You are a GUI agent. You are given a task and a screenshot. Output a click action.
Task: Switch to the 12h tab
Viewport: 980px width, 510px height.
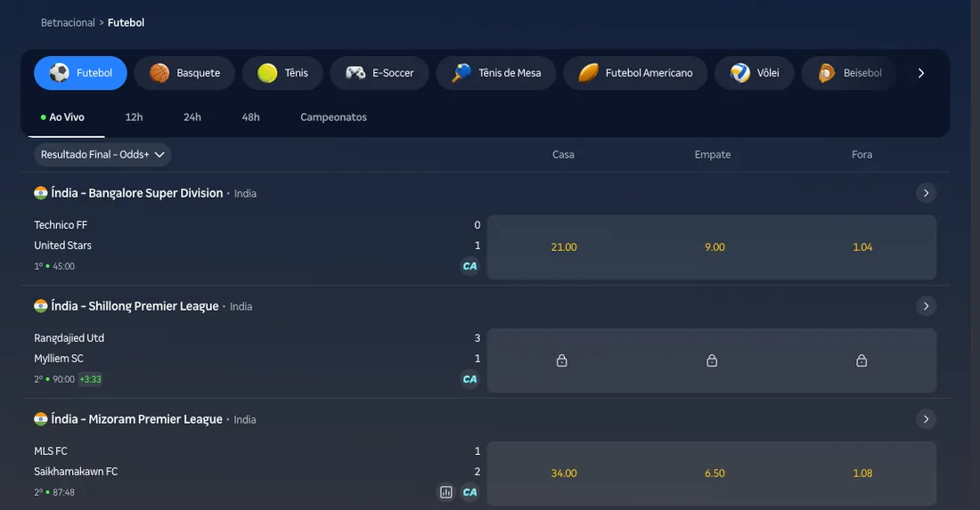134,117
